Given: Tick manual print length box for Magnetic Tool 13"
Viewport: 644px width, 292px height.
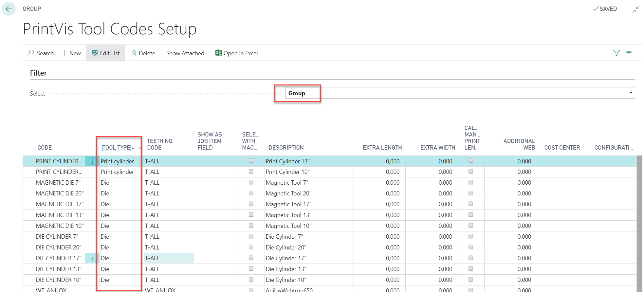Looking at the screenshot, I should (471, 215).
